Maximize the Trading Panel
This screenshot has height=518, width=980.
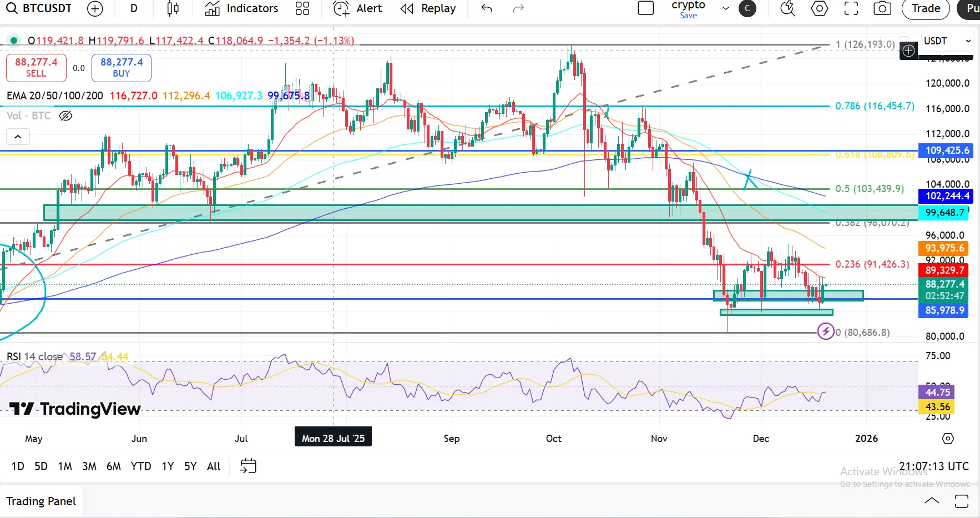click(962, 501)
